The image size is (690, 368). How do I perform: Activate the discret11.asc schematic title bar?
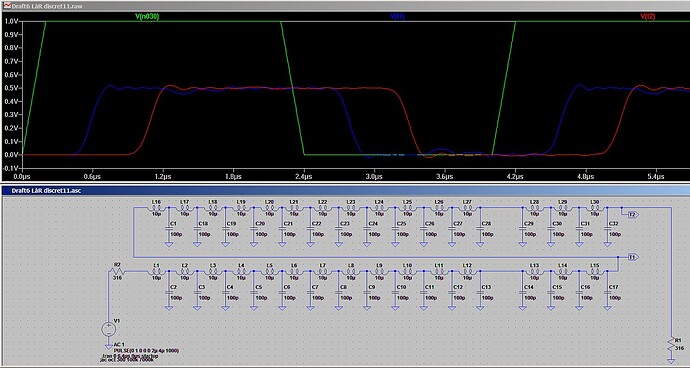click(x=345, y=190)
